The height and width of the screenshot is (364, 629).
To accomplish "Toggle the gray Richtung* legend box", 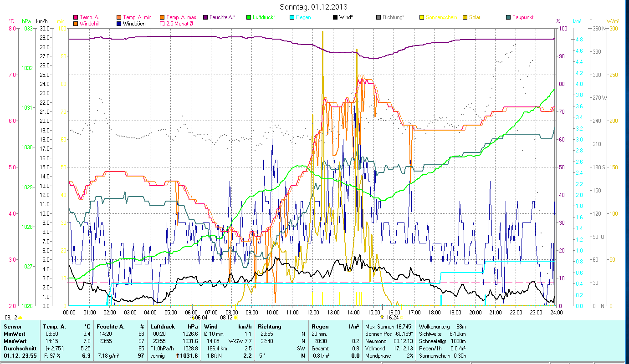I will pos(378,18).
